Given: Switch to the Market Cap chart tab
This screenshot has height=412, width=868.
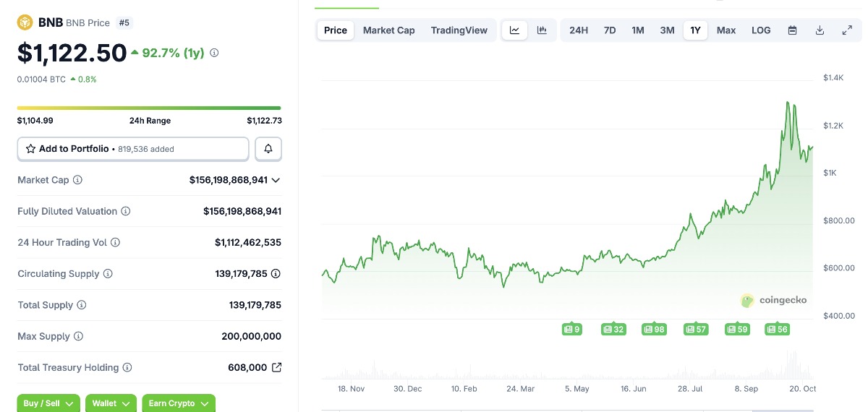Looking at the screenshot, I should (x=388, y=30).
